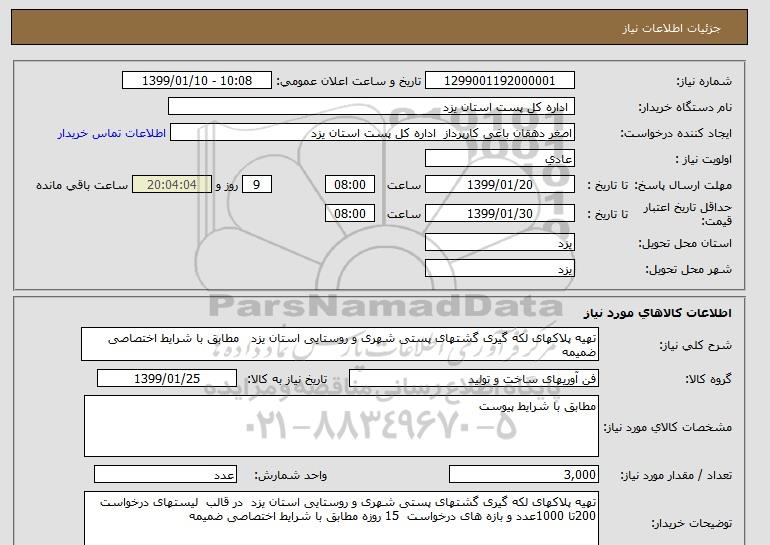Click the label مشخصات کالای مورد نیاز

pos(668,427)
